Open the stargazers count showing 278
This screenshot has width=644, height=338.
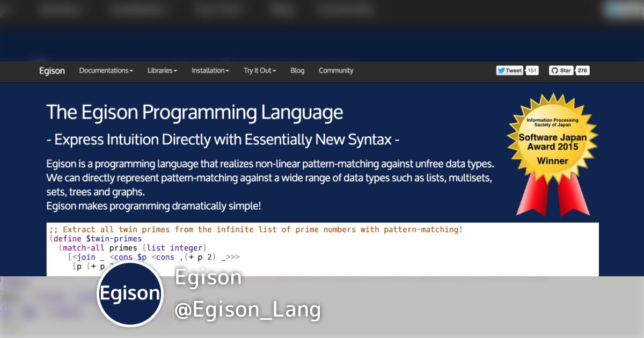coord(582,70)
